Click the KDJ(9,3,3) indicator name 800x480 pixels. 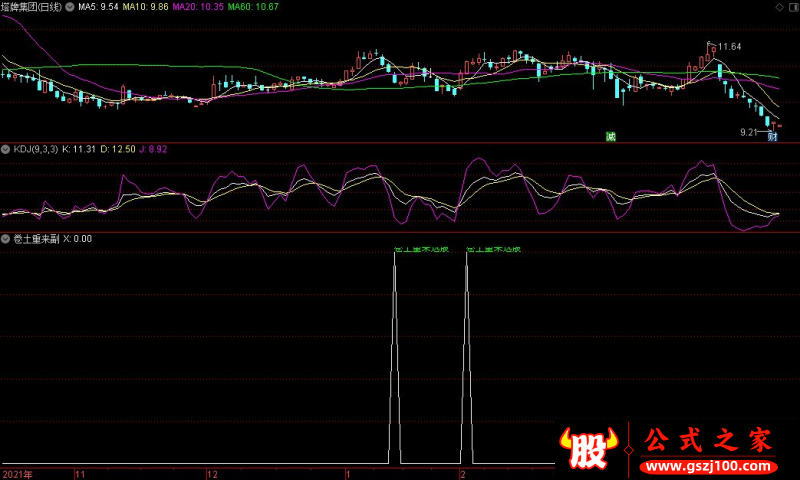click(x=36, y=149)
